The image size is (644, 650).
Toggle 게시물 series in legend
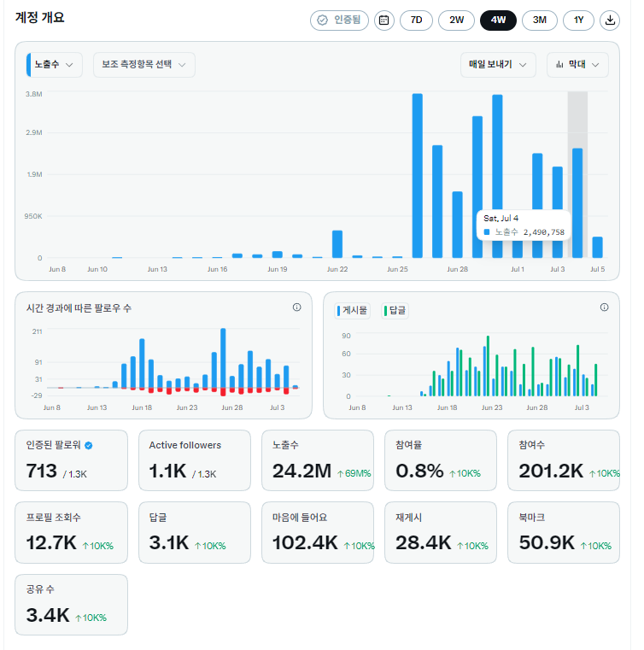pos(352,311)
